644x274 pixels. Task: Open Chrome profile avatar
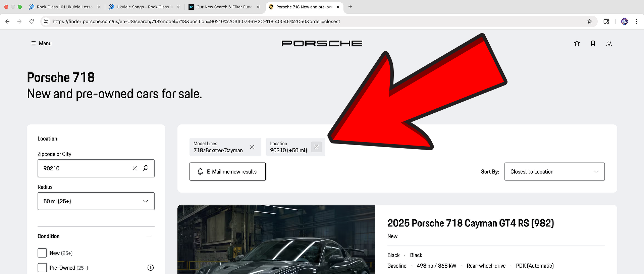pos(625,21)
